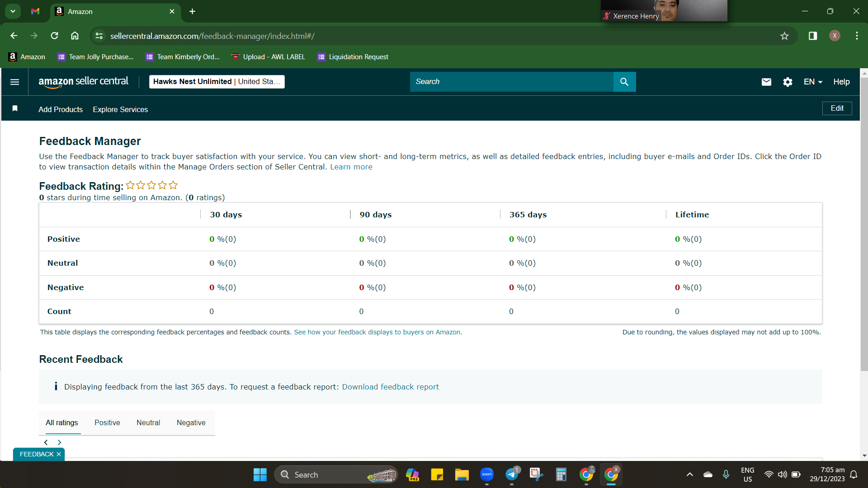Screen dimensions: 868x488
Task: Click the search magnifier button
Action: point(624,82)
